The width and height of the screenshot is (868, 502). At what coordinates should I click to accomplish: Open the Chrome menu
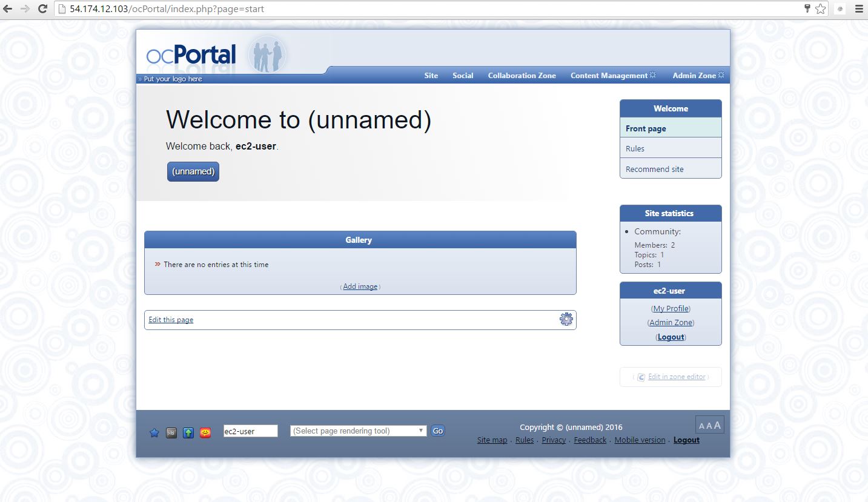point(859,8)
